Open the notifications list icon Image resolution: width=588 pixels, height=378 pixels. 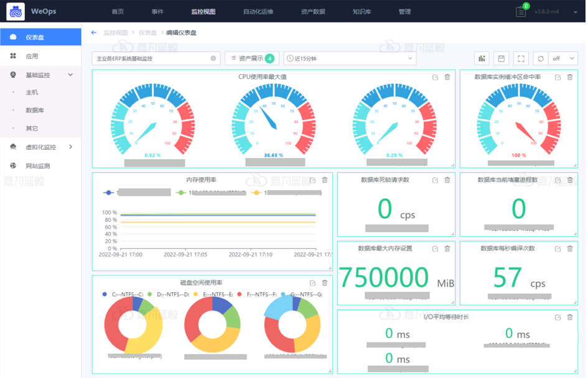pyautogui.click(x=521, y=12)
